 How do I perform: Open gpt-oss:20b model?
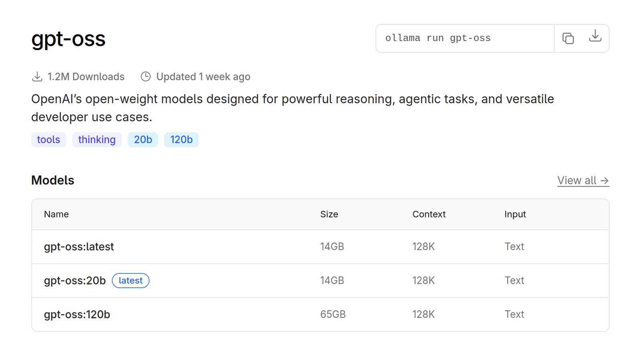[75, 281]
